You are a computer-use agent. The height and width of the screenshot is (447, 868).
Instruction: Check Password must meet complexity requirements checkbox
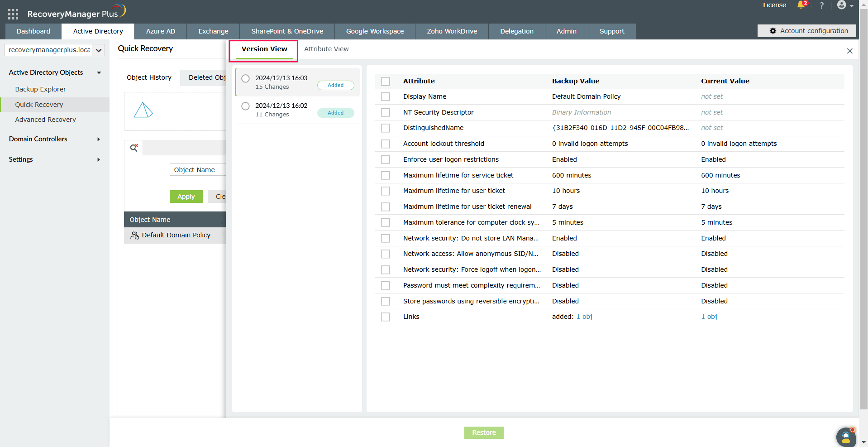tap(386, 286)
